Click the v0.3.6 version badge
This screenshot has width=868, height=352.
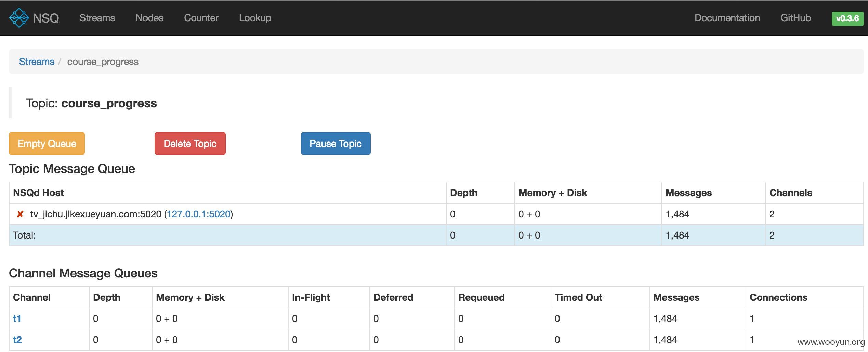coord(847,18)
